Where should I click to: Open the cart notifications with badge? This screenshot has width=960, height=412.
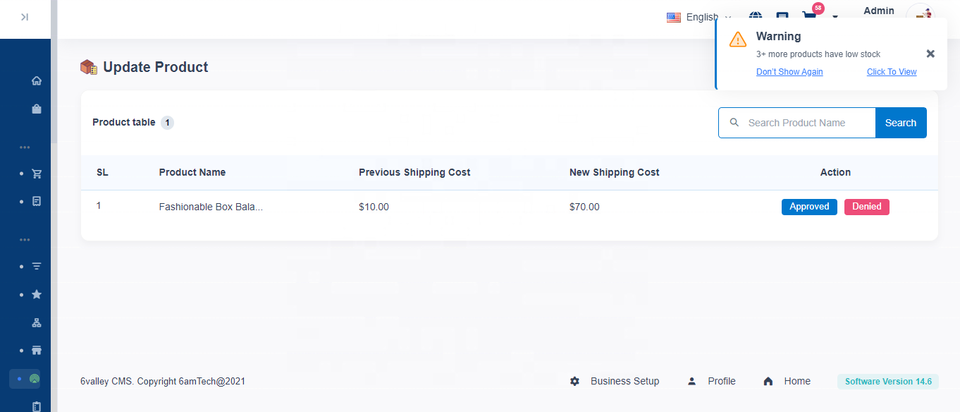[810, 16]
